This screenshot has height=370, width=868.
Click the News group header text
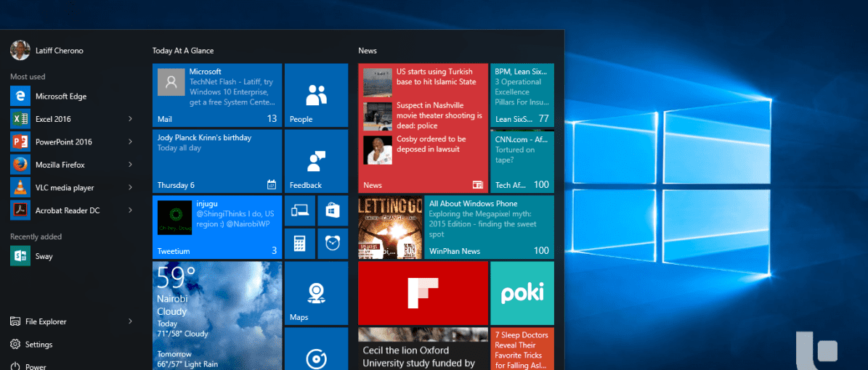pos(368,50)
